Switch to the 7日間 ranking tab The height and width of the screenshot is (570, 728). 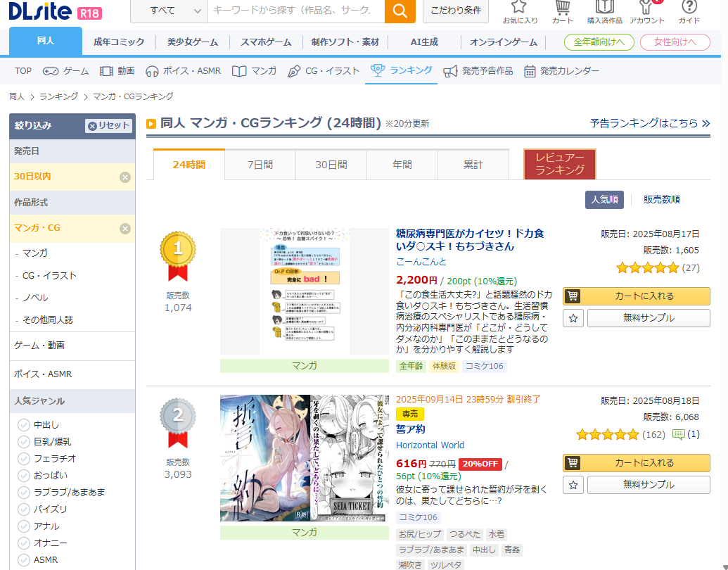[x=260, y=165]
